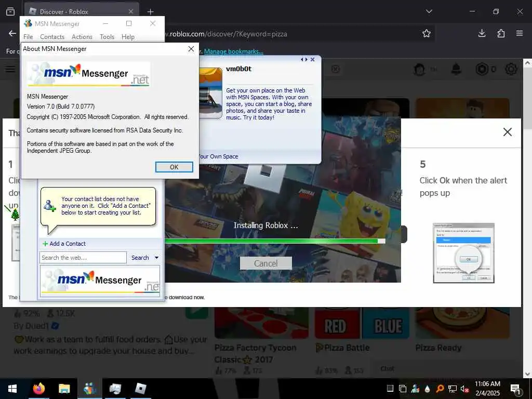Image resolution: width=532 pixels, height=399 pixels.
Task: Click OK in About MSN Messenger dialog
Action: (x=174, y=167)
